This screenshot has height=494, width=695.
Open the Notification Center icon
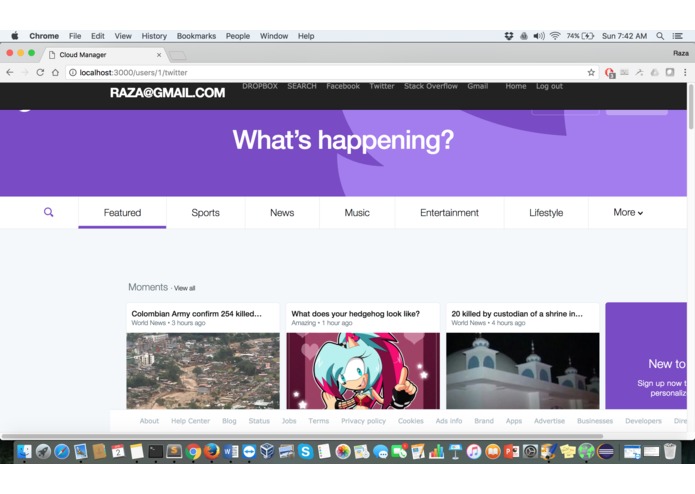[x=677, y=36]
